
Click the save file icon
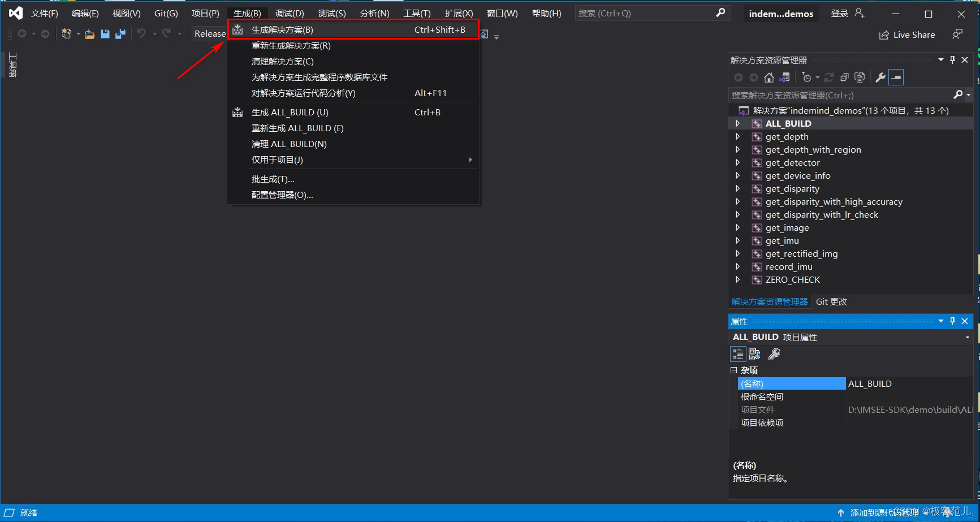pyautogui.click(x=105, y=34)
